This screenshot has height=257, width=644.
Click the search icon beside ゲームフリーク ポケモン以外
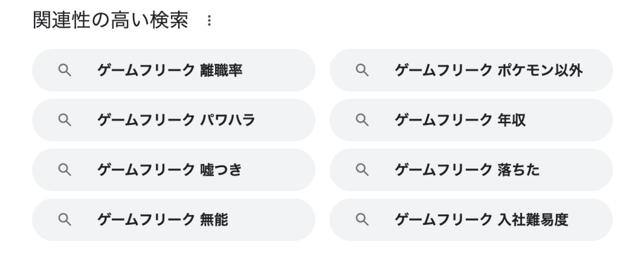point(361,70)
